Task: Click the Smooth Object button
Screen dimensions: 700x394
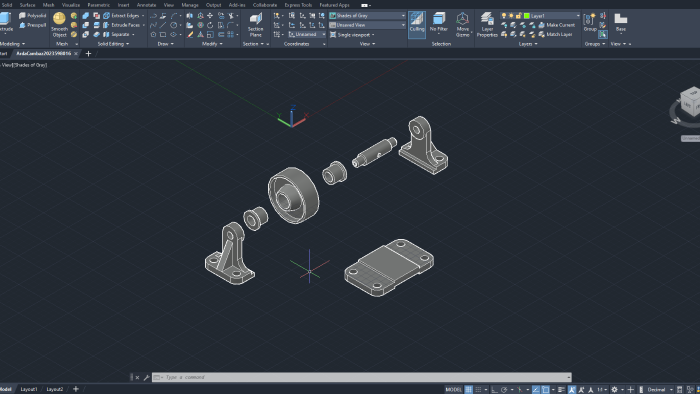Action: 59,25
